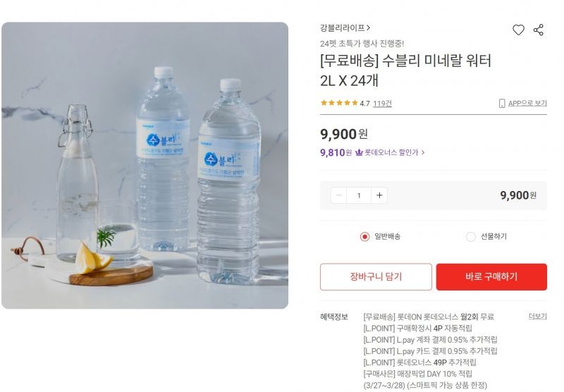
Task: Click the crown icon for 롯데오너스 할인가
Action: pyautogui.click(x=359, y=152)
